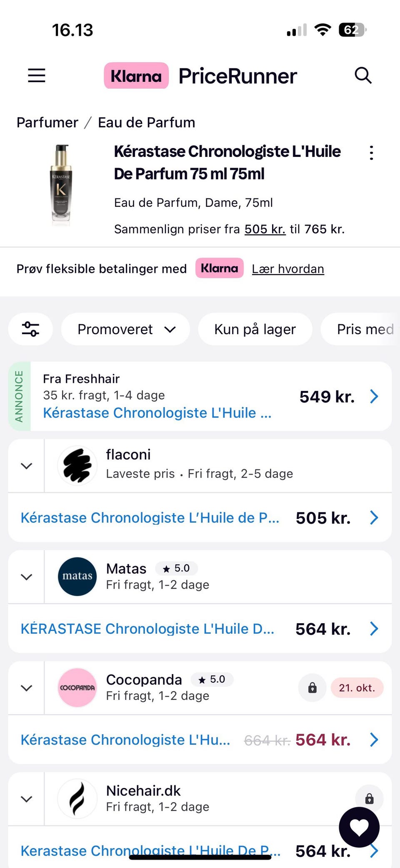Tap the Kérastase product bottle image

coord(61,184)
